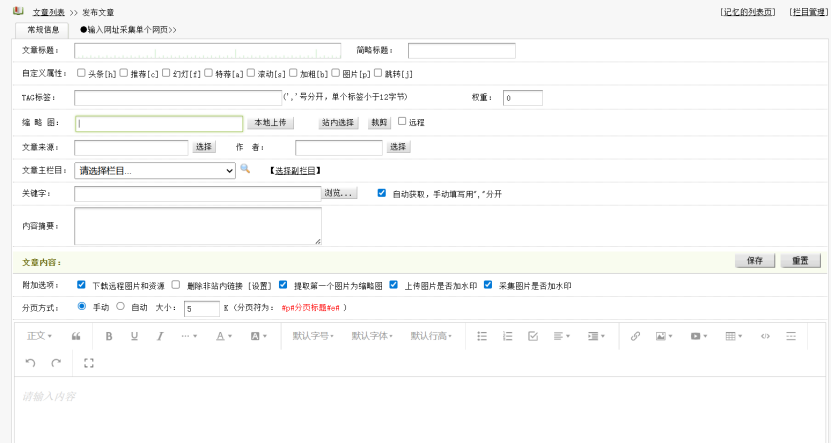
Task: Toggle bold formatting in the editor
Action: coord(108,336)
